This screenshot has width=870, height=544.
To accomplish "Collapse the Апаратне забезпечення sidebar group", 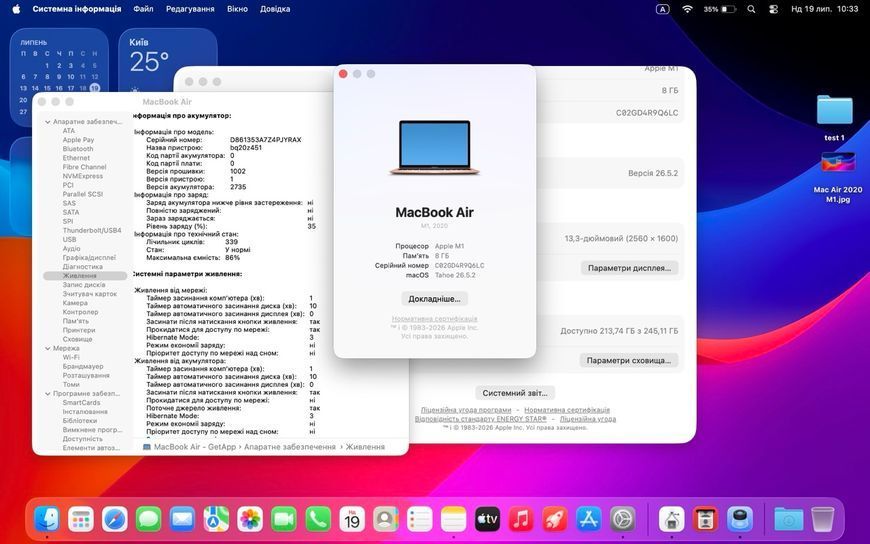I will pyautogui.click(x=48, y=122).
